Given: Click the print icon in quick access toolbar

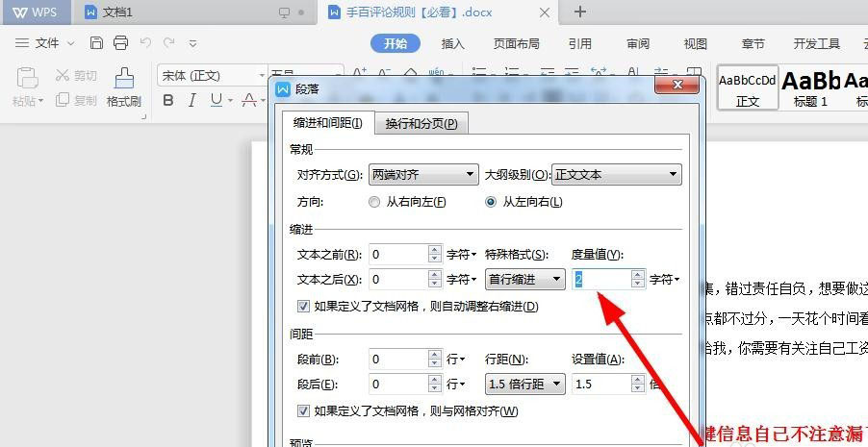Looking at the screenshot, I should point(120,43).
